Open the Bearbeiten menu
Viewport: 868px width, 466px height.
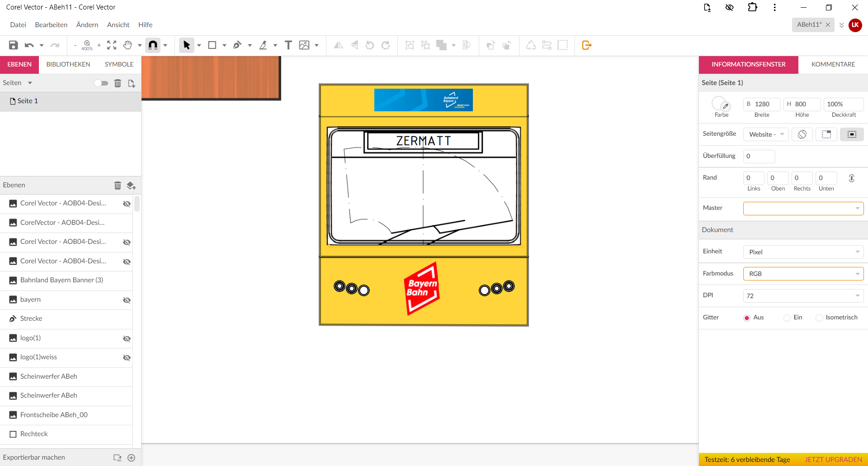point(51,25)
